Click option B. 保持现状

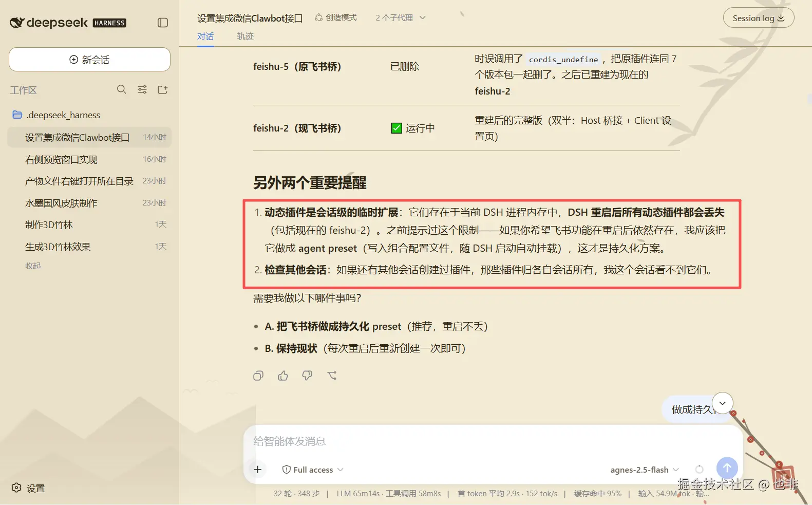[365, 348]
